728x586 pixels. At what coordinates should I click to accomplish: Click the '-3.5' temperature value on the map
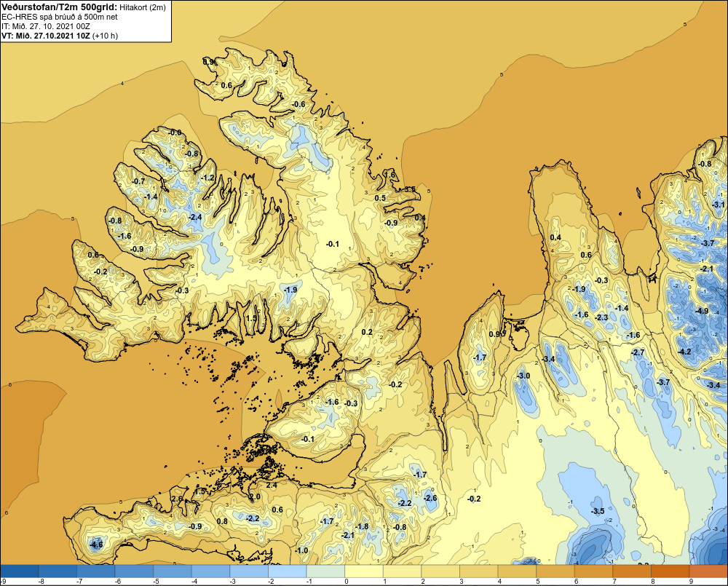pyautogui.click(x=598, y=511)
